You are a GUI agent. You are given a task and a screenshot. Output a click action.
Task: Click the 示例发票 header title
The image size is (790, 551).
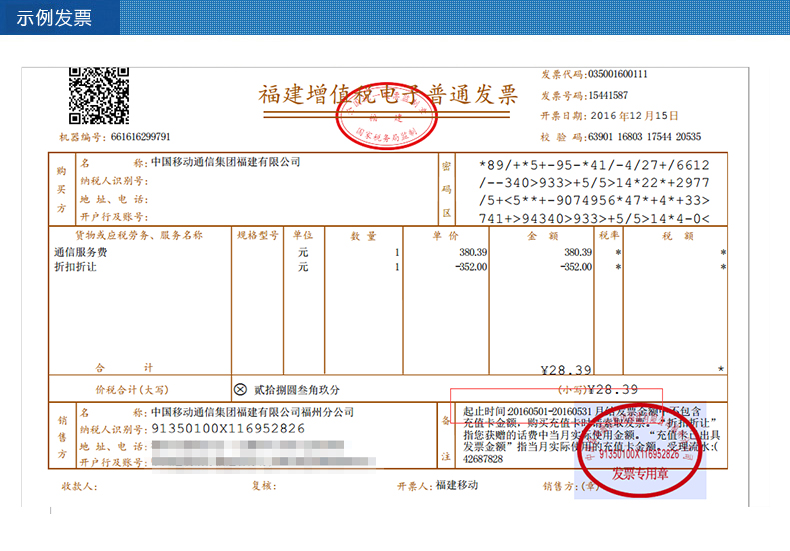[54, 18]
